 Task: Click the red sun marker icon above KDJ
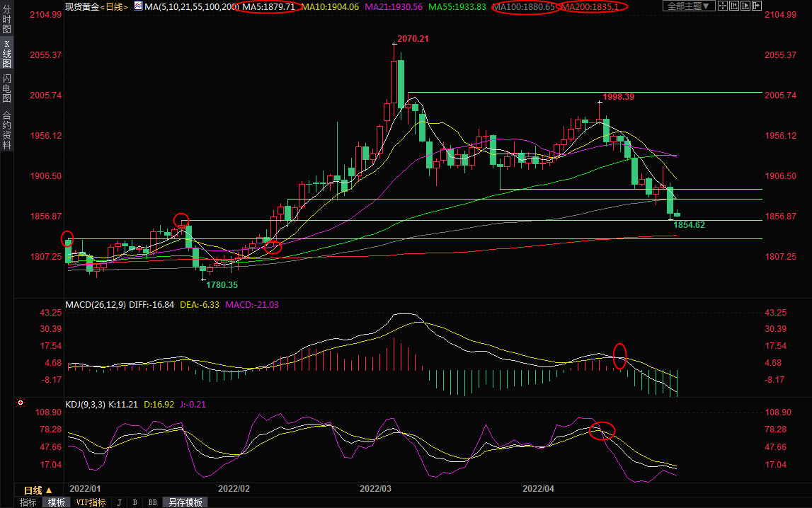click(x=21, y=403)
